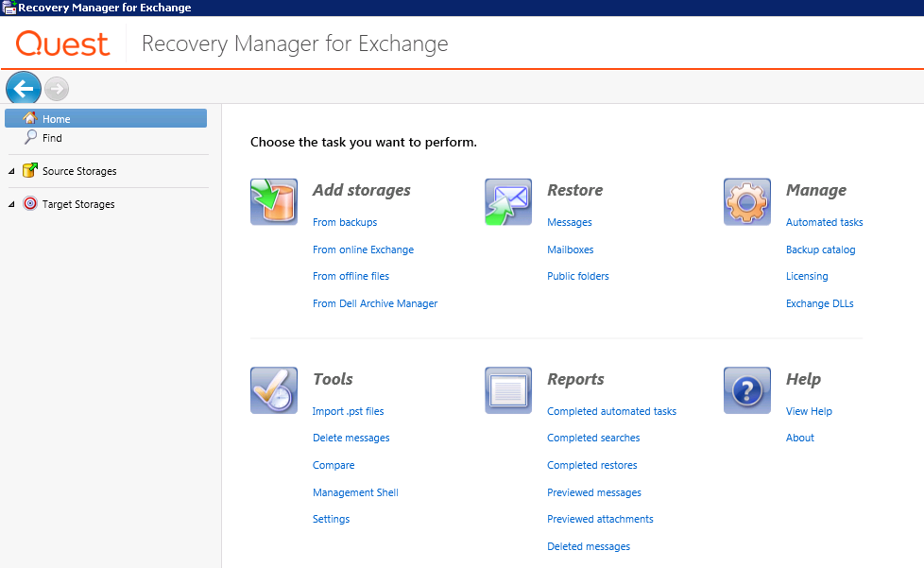Select Home in the navigation pane
924x568 pixels.
click(106, 118)
